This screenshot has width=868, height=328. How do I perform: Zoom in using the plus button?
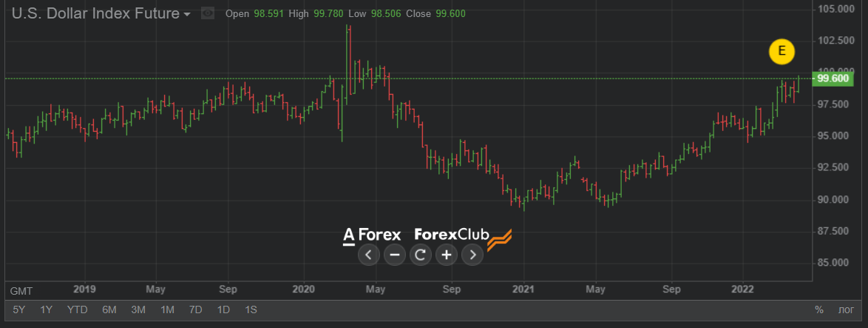tap(446, 255)
